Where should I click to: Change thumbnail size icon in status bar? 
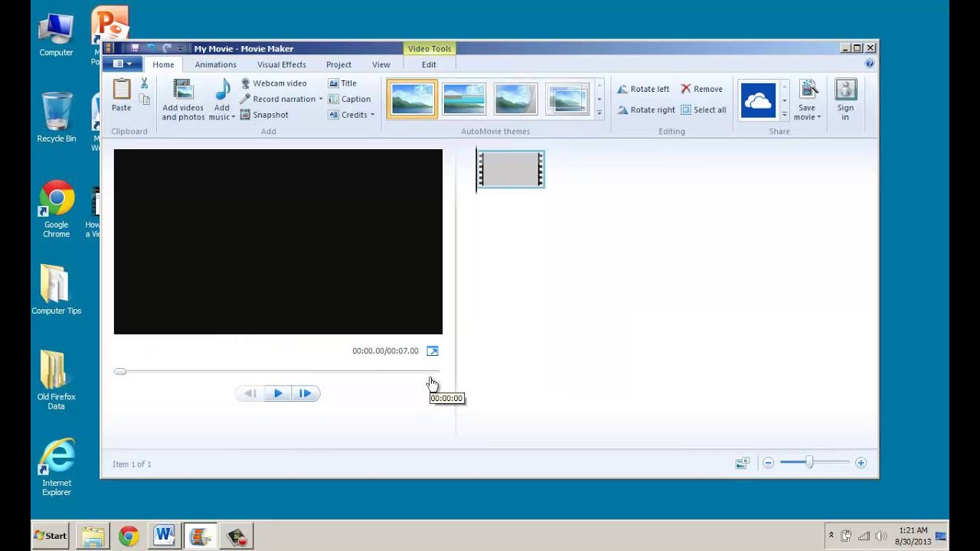(x=742, y=463)
